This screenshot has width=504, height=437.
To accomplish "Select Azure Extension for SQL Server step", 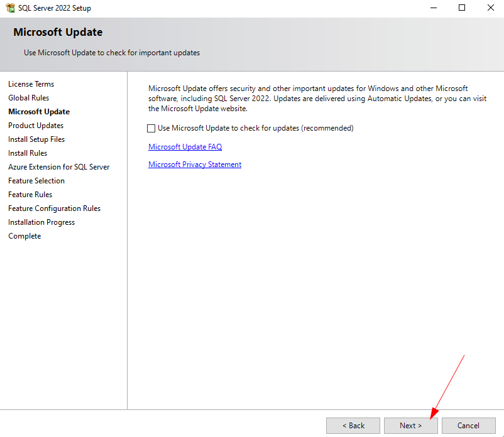I will click(x=59, y=167).
